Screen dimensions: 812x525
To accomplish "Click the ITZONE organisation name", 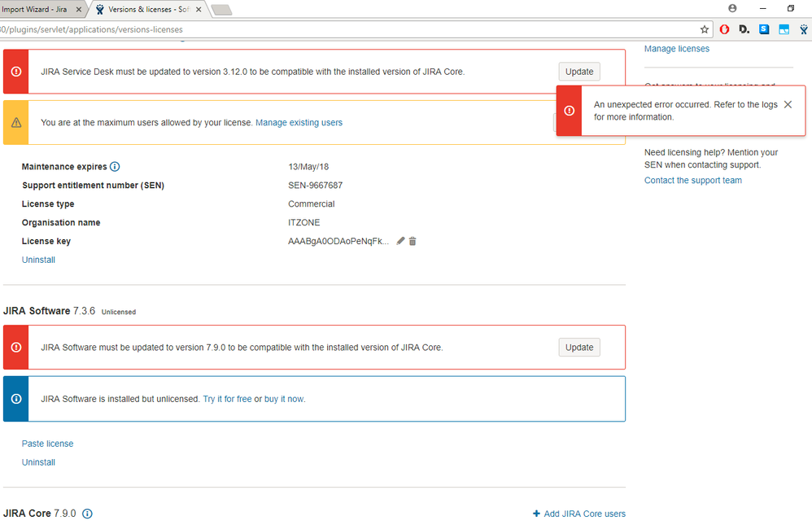I will [x=304, y=222].
